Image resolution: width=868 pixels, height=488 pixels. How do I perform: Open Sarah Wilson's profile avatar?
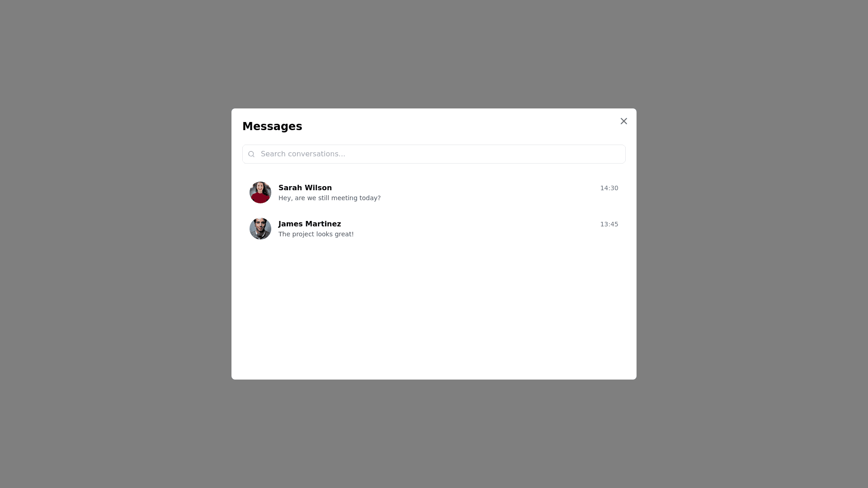point(260,192)
